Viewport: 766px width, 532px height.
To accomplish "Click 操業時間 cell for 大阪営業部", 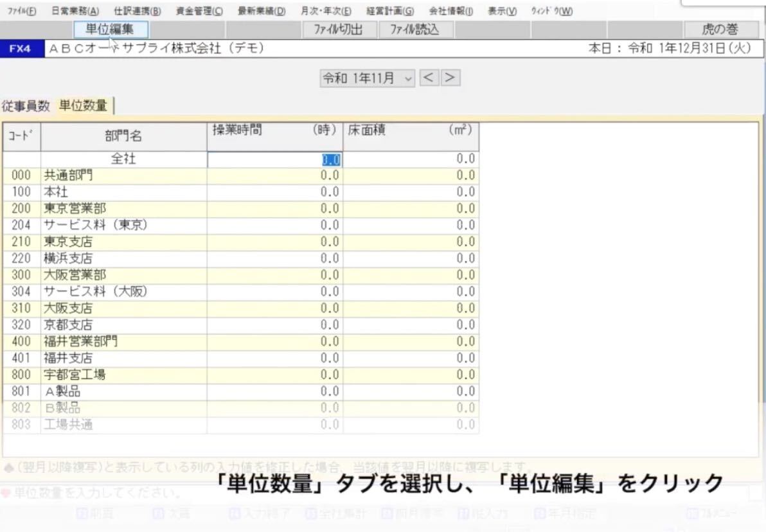I will click(275, 276).
